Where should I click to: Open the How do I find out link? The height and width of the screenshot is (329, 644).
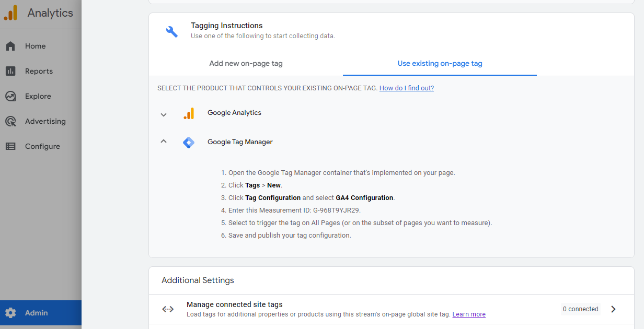407,88
